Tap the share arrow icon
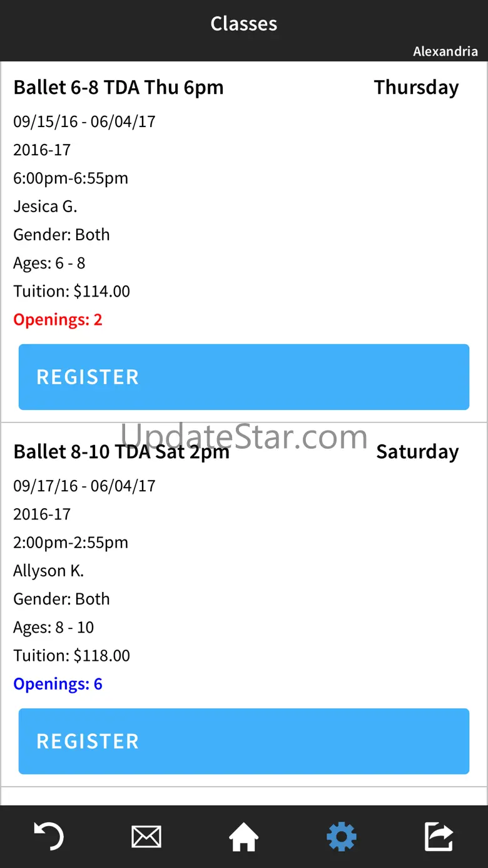 pyautogui.click(x=439, y=837)
